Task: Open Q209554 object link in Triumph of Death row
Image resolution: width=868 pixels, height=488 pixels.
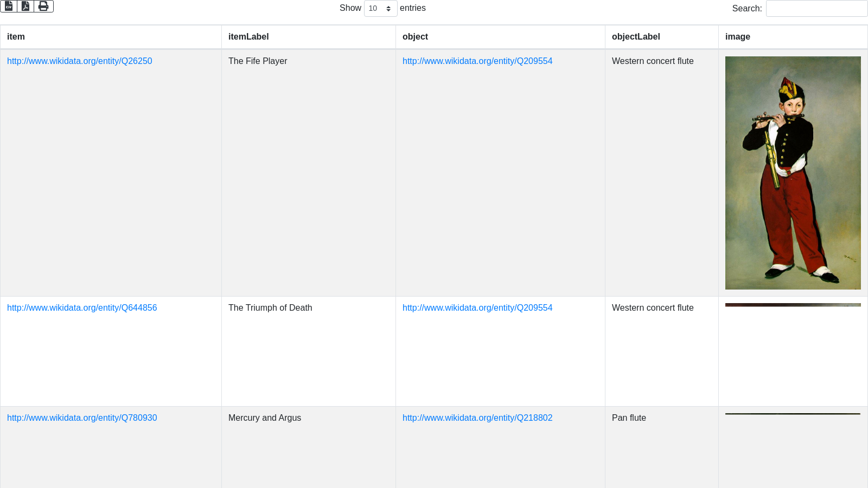Action: tap(477, 308)
